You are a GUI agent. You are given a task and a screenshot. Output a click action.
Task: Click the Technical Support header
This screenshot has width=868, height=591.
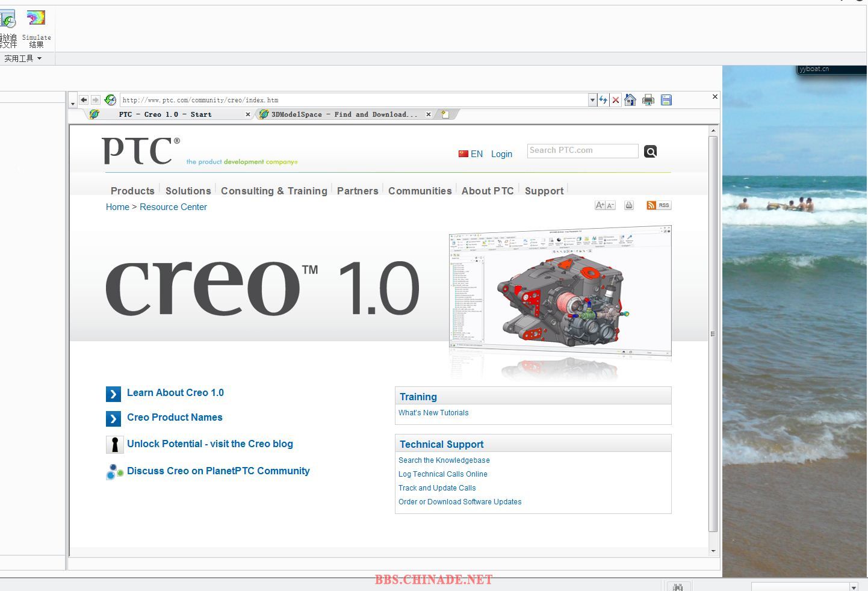click(x=533, y=444)
